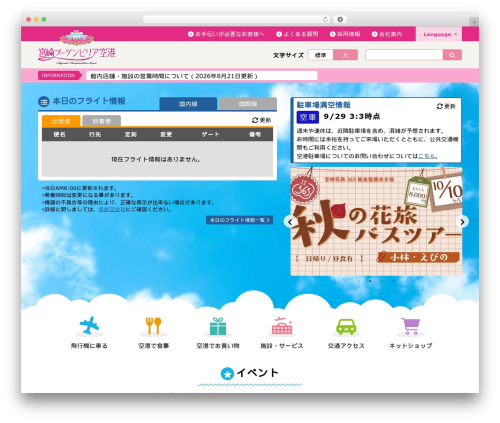Open 採用情報 link
500x423 pixels.
(x=345, y=34)
